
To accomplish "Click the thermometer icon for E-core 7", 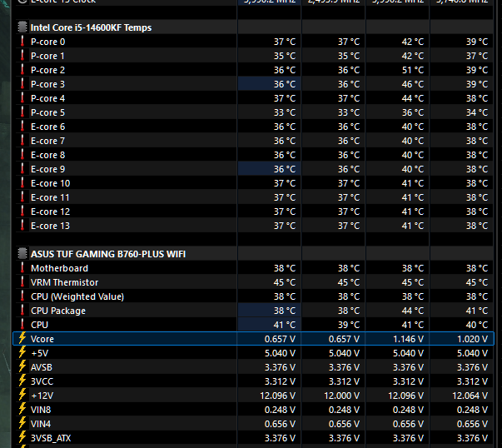I will tap(22, 140).
